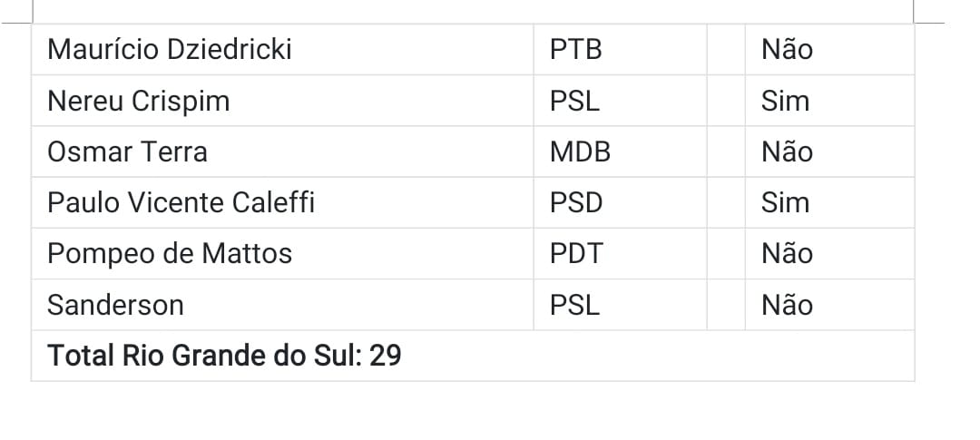
Task: Click Sim in Nereu Crispim row
Action: (x=785, y=101)
